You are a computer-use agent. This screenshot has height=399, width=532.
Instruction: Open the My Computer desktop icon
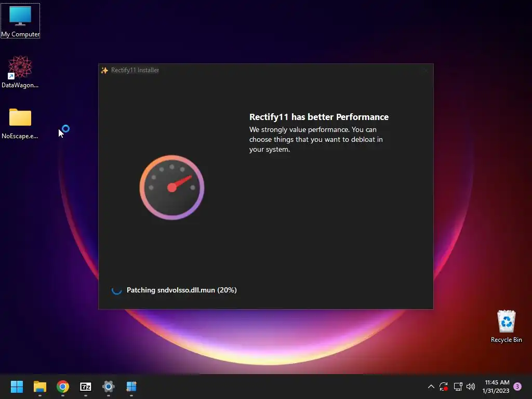[20, 21]
